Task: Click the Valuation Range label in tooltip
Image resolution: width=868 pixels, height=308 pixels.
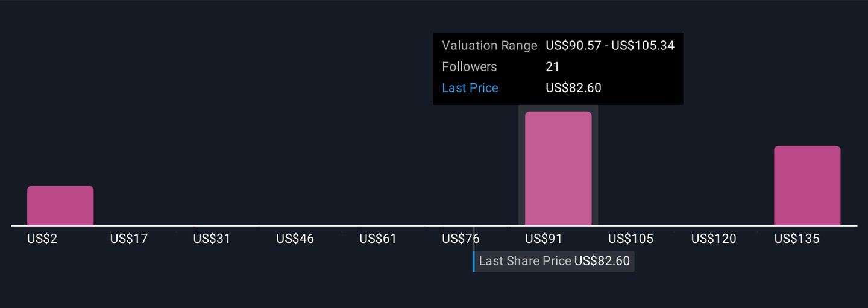Action: [x=489, y=46]
